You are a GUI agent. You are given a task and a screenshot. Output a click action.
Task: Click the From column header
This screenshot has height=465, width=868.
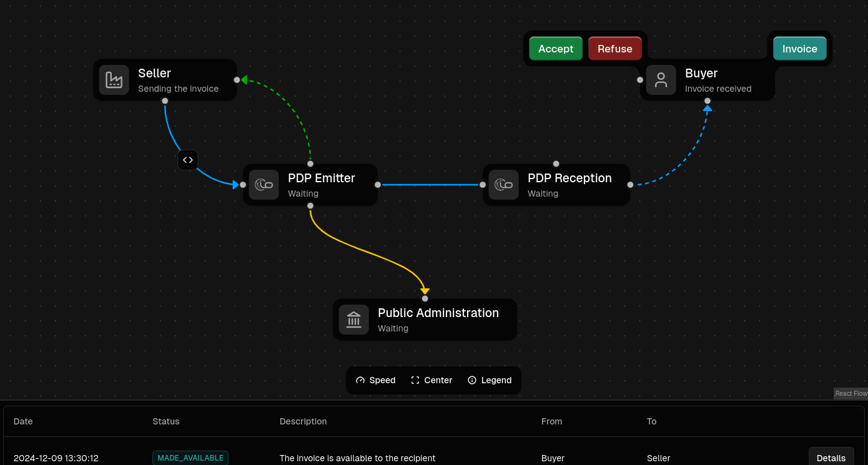[552, 421]
